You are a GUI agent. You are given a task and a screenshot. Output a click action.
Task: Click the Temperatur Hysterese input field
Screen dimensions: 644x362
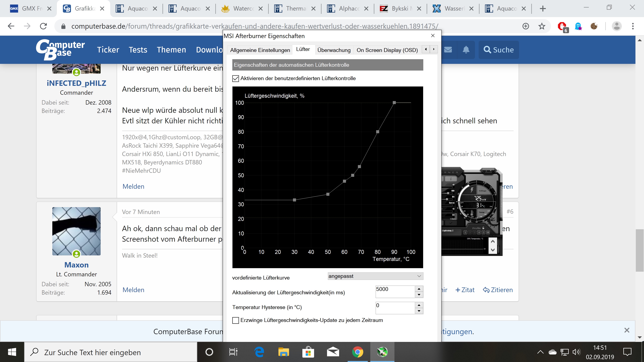[x=395, y=308]
